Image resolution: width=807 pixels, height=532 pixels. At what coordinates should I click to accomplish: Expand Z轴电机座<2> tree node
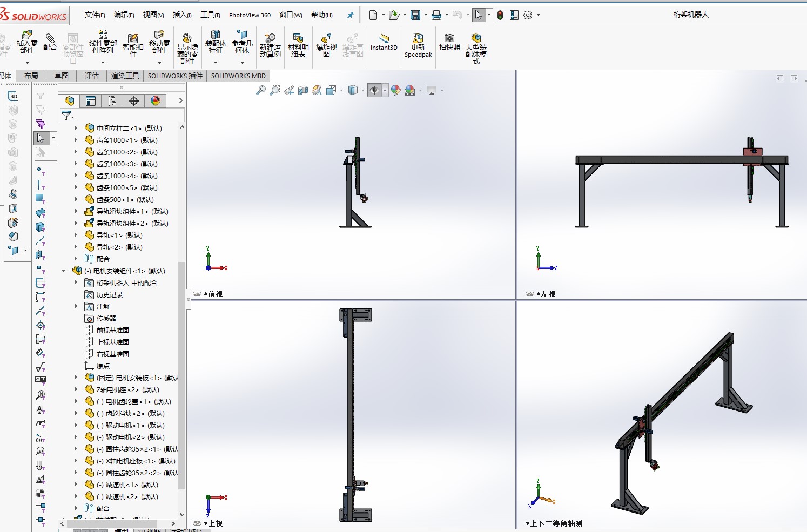(x=76, y=390)
